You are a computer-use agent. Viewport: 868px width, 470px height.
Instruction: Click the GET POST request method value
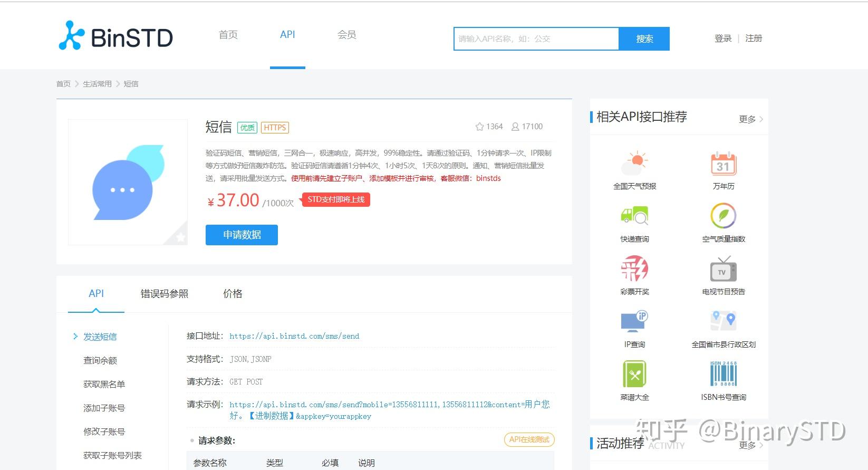[246, 382]
